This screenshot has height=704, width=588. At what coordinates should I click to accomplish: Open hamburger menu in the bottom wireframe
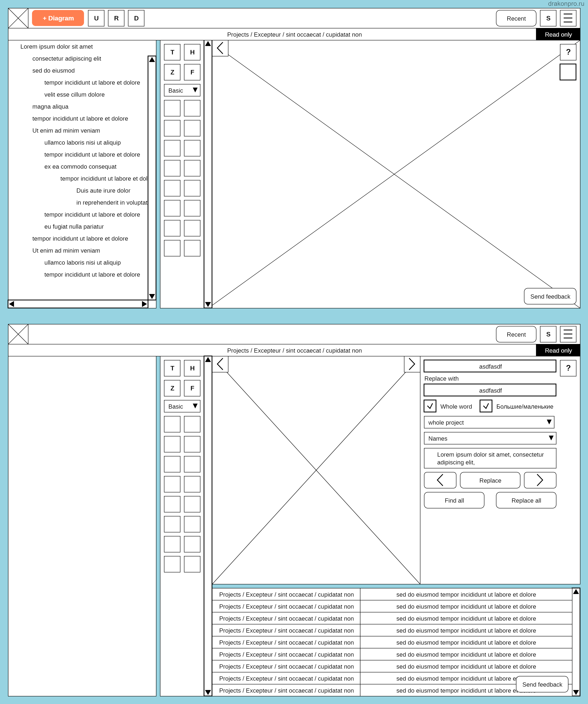point(568,334)
